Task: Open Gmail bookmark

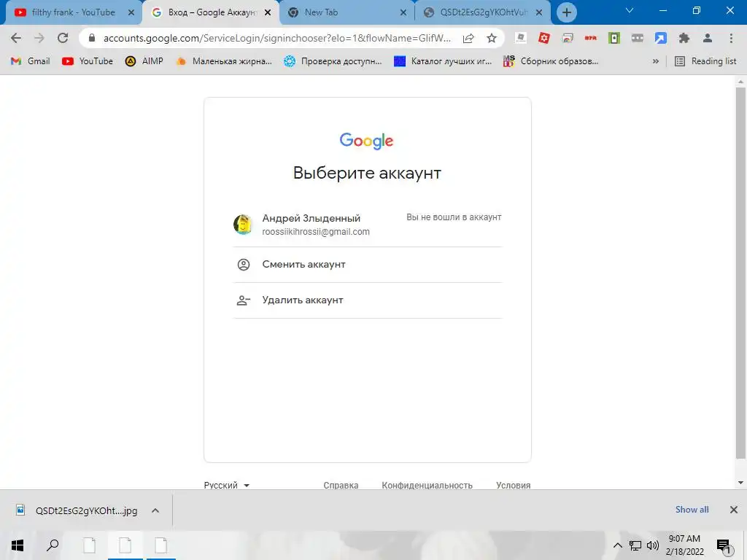Action: coord(31,61)
